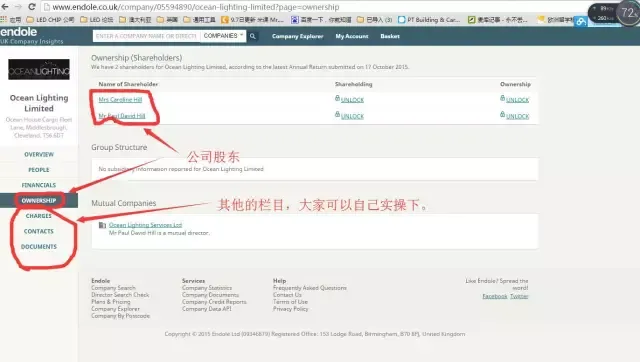
Task: Open the COMPANIES search type dropdown
Action: (x=223, y=36)
